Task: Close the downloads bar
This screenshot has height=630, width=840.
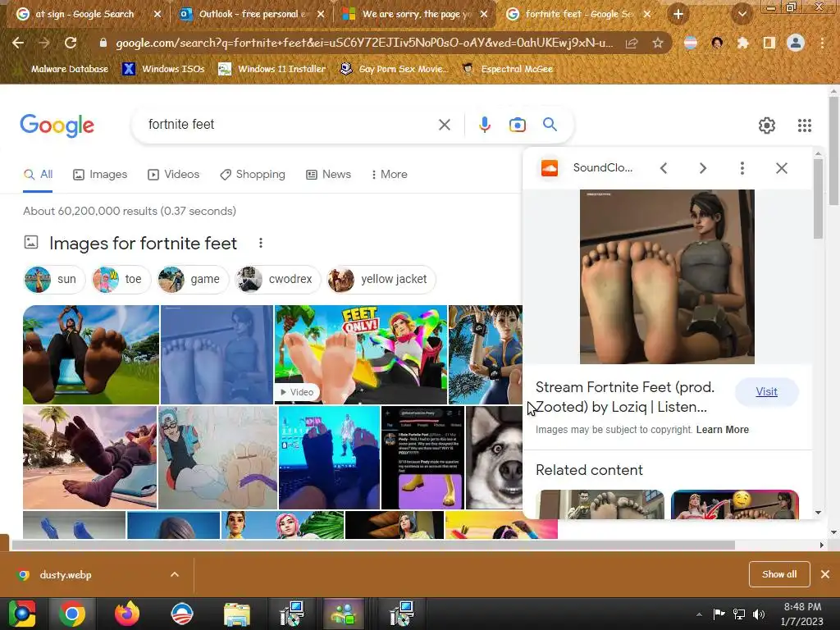Action: point(825,574)
